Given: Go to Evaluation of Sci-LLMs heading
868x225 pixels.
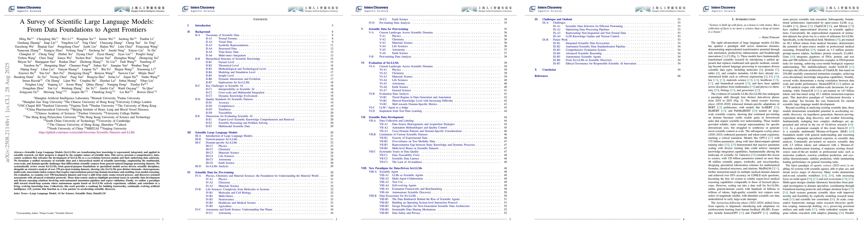Looking at the screenshot, I should coord(384,63).
